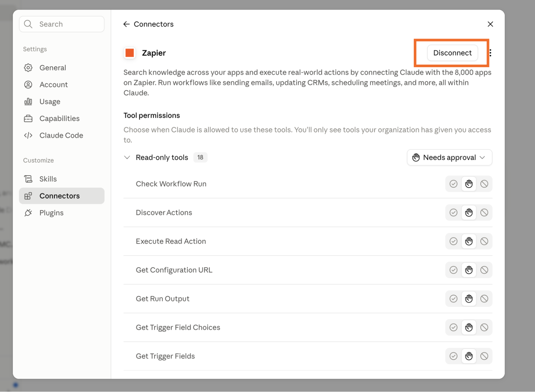Click the Claude Code brackets icon
535x392 pixels.
click(28, 135)
